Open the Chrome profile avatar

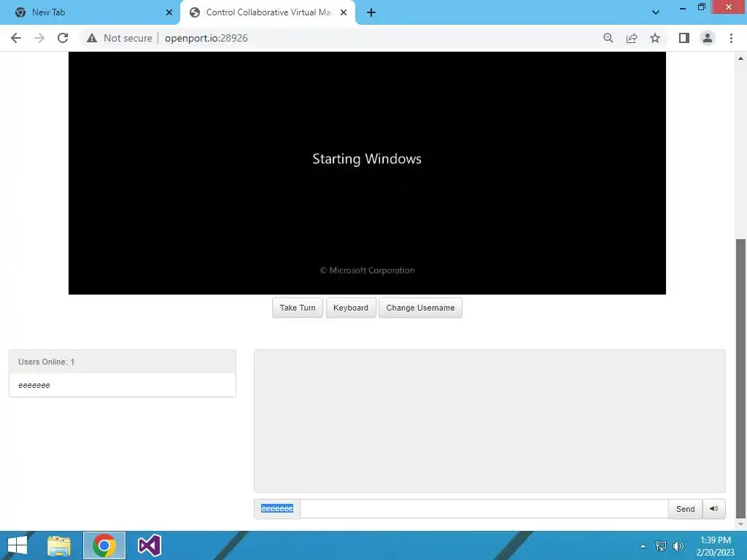[x=708, y=38]
